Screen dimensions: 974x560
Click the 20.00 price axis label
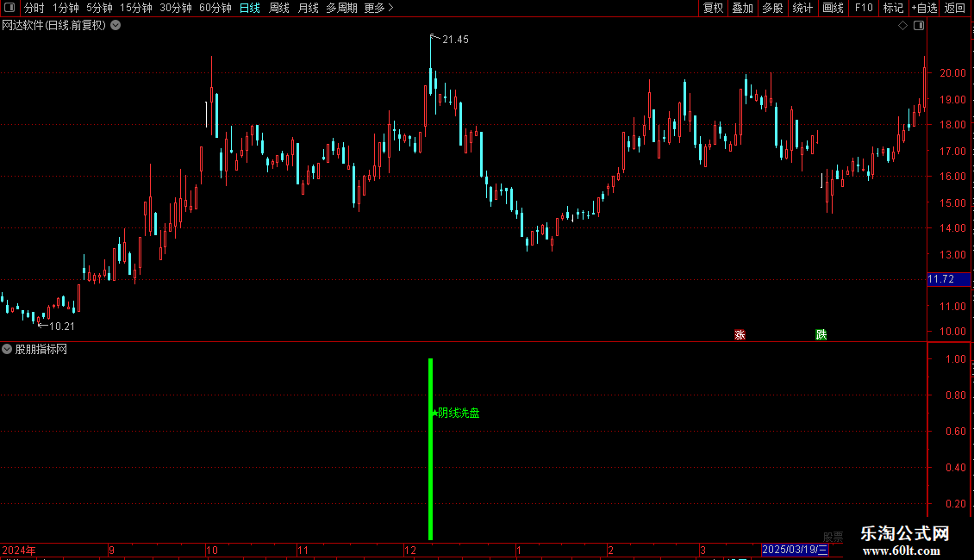952,73
